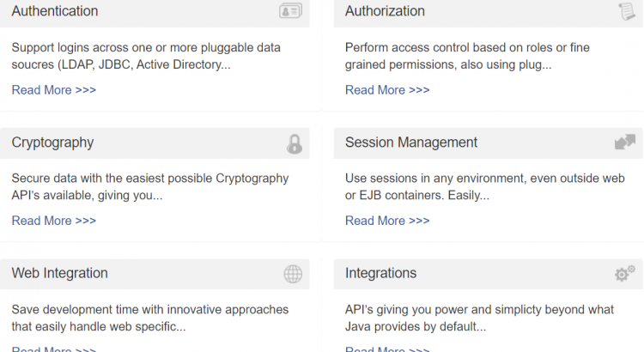Follow Read More under Session Management
Viewport: 644px width, 352px height.
[387, 221]
